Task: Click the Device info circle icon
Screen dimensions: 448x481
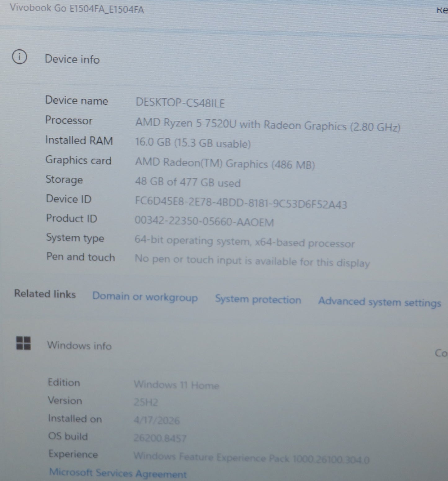Action: click(x=20, y=57)
